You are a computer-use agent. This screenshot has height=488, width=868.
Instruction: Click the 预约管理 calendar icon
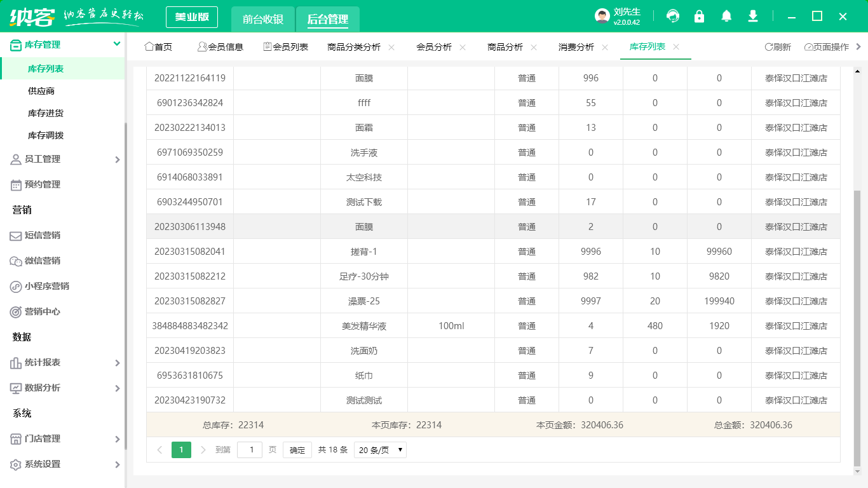pyautogui.click(x=16, y=185)
